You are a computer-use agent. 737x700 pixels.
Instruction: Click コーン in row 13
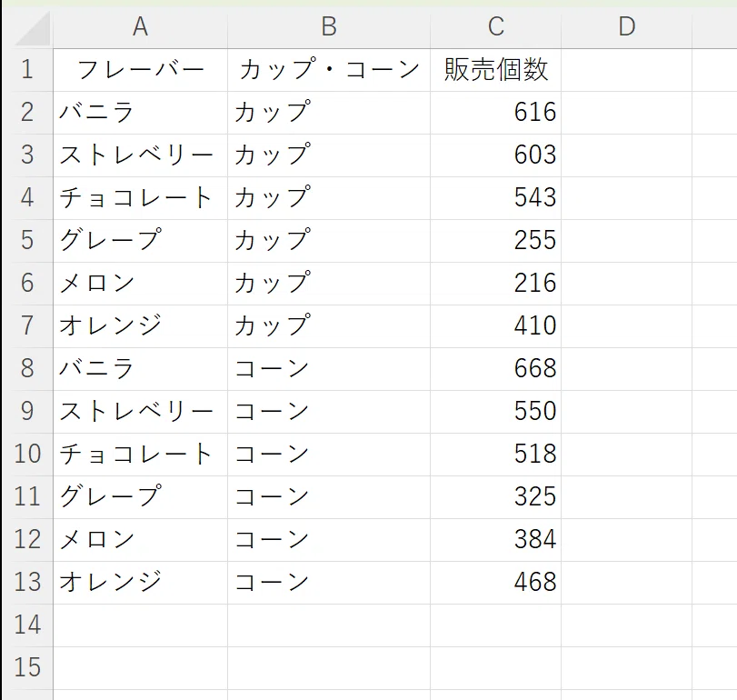(x=329, y=583)
